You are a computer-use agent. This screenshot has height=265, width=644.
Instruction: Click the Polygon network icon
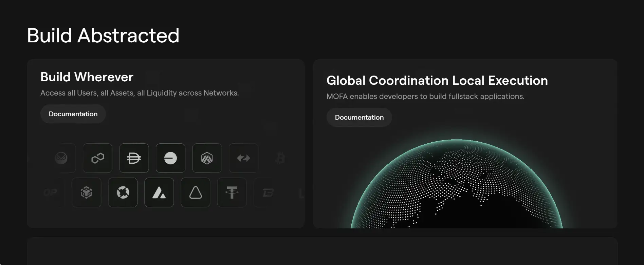coord(97,158)
